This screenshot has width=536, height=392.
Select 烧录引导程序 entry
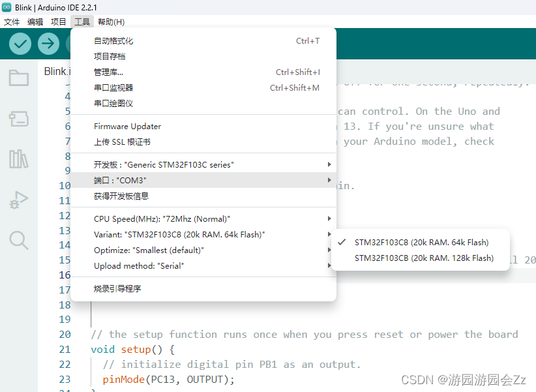(203, 289)
